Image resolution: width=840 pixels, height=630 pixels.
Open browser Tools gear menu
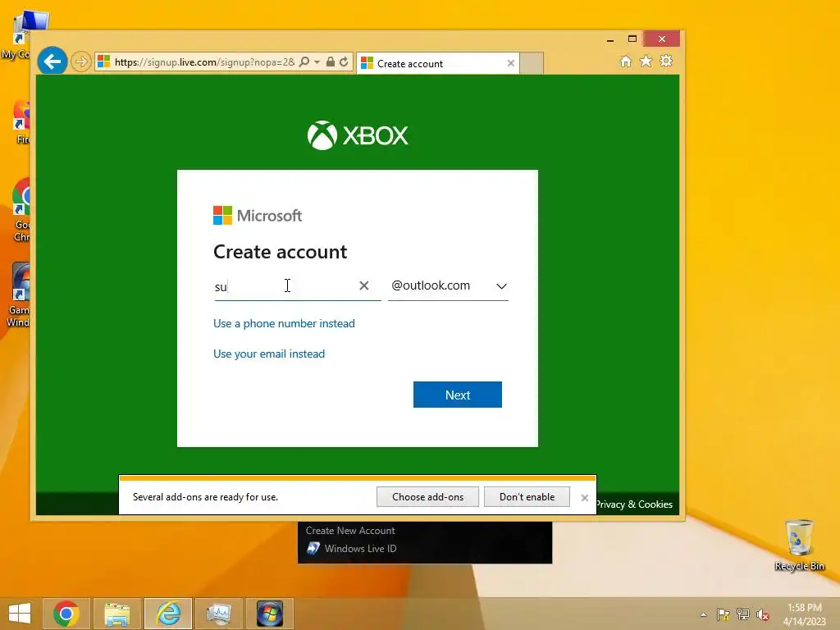666,61
